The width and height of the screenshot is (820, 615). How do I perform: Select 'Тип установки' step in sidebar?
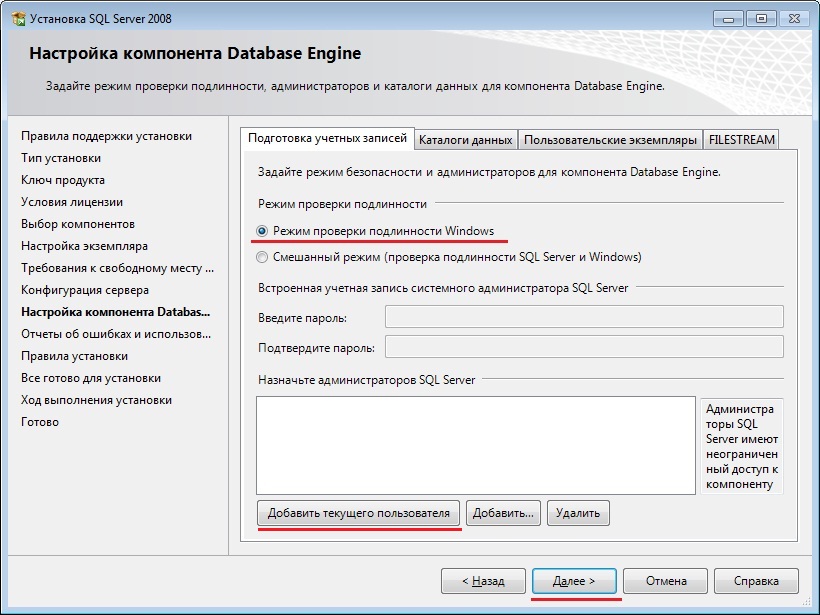tap(61, 158)
